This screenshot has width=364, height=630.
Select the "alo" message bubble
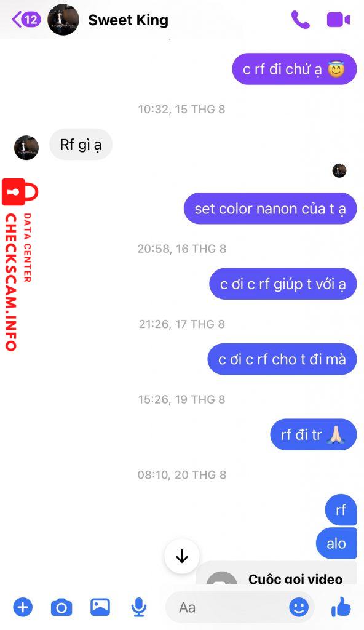point(336,543)
